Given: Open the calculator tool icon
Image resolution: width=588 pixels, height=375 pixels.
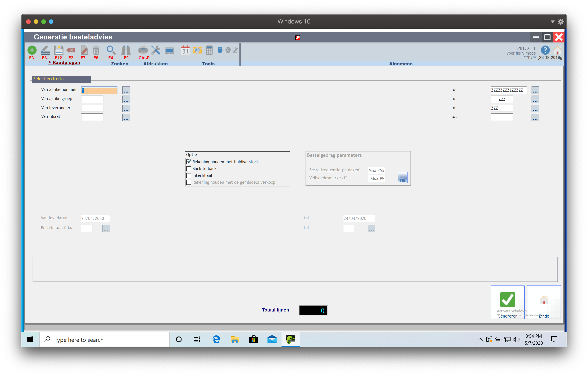Looking at the screenshot, I should tap(209, 50).
